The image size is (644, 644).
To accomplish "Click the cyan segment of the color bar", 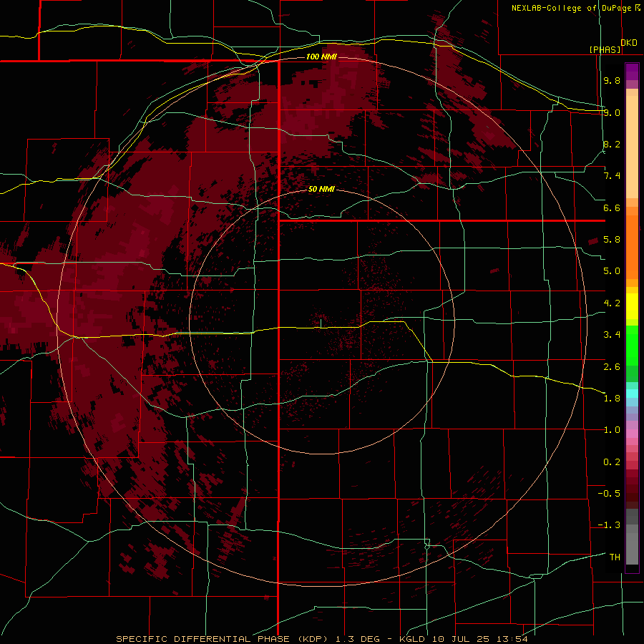I will click(632, 394).
